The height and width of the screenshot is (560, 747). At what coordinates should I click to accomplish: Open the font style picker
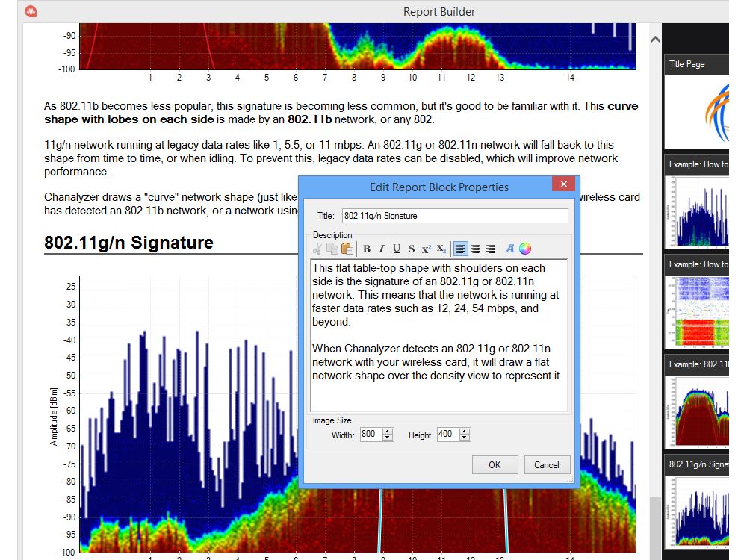(509, 249)
